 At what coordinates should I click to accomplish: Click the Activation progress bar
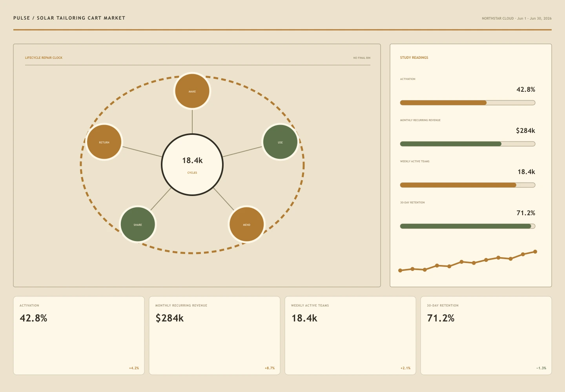pyautogui.click(x=468, y=103)
